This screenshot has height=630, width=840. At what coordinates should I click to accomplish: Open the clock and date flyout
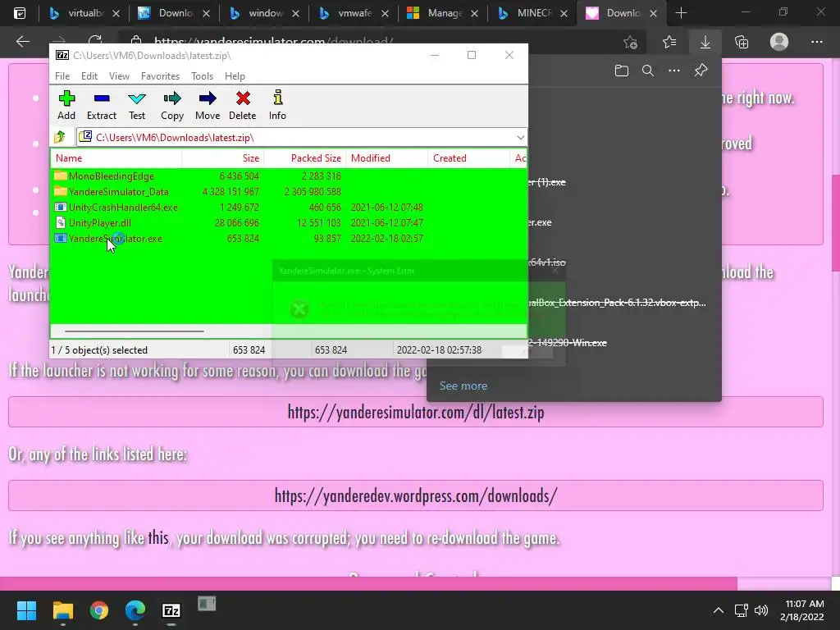[804, 610]
